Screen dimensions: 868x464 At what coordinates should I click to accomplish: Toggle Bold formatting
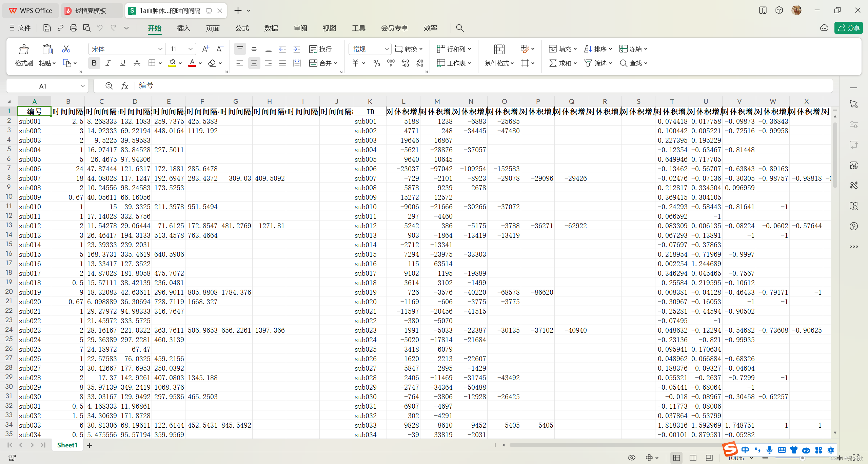94,63
